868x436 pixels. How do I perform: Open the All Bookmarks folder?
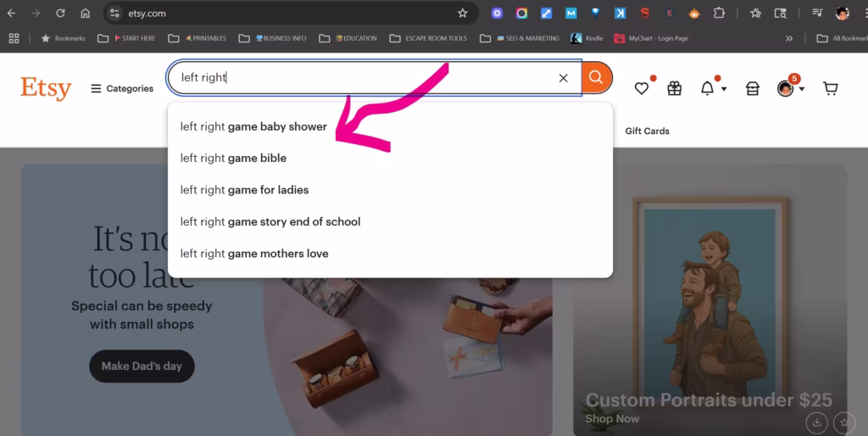[842, 38]
